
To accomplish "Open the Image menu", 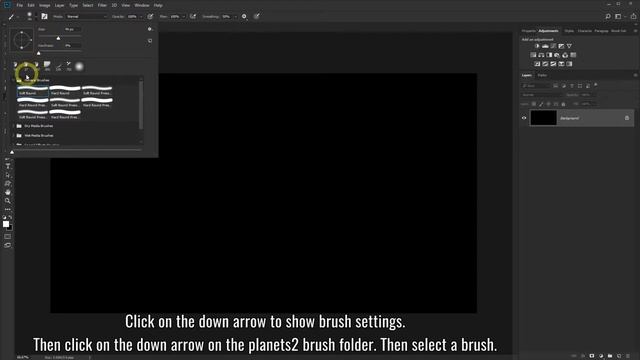I will (44, 5).
